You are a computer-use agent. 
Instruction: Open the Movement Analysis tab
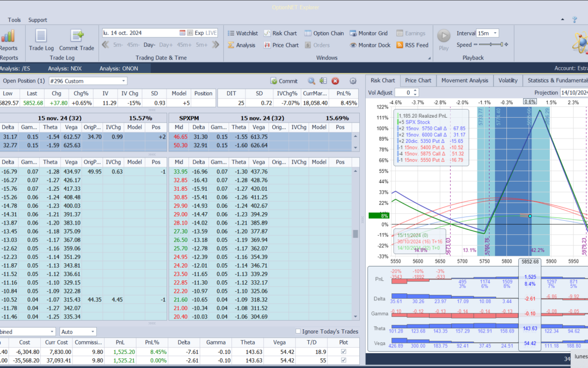point(464,81)
